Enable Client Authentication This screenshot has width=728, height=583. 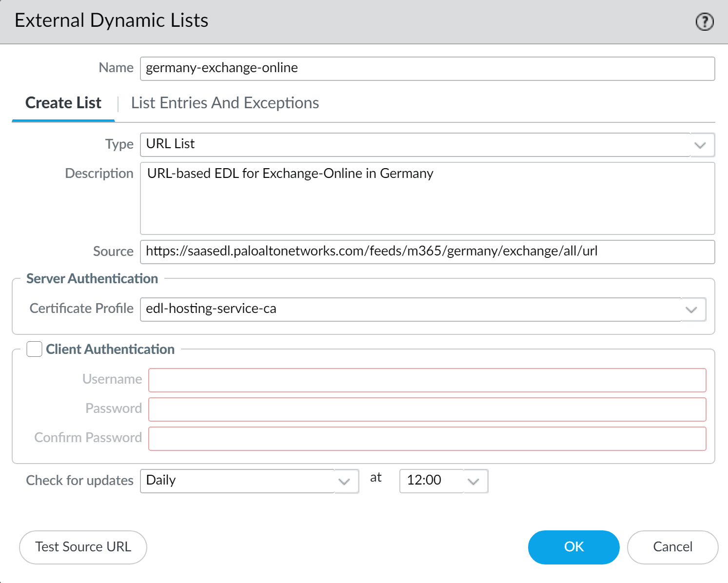pos(34,349)
